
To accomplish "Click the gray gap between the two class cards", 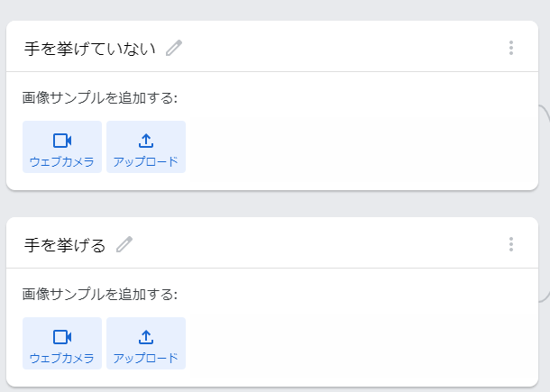I will pos(270,204).
